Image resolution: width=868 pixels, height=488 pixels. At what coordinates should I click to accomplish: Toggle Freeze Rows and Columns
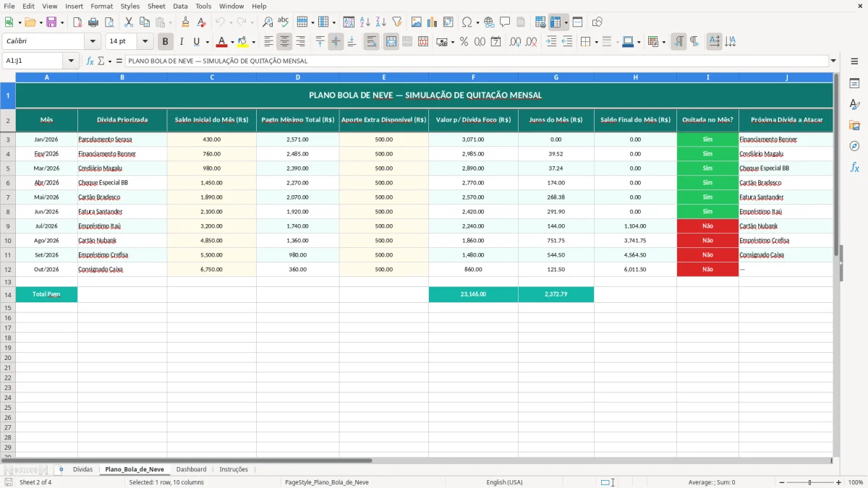point(556,22)
